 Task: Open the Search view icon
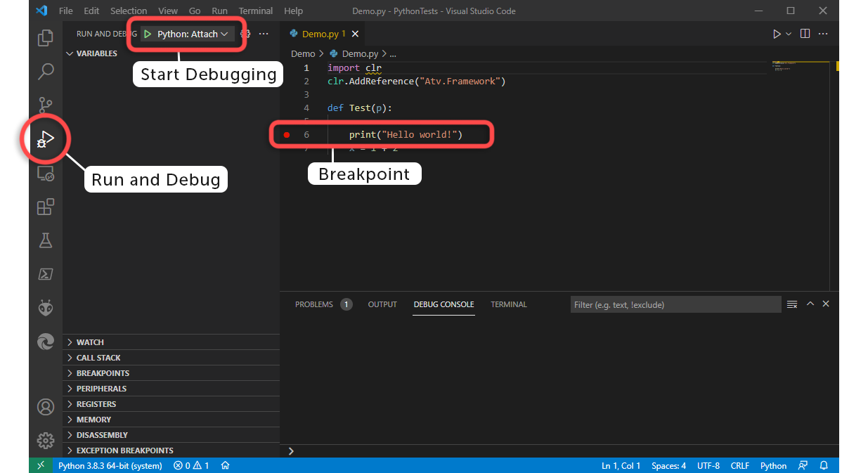(x=46, y=71)
